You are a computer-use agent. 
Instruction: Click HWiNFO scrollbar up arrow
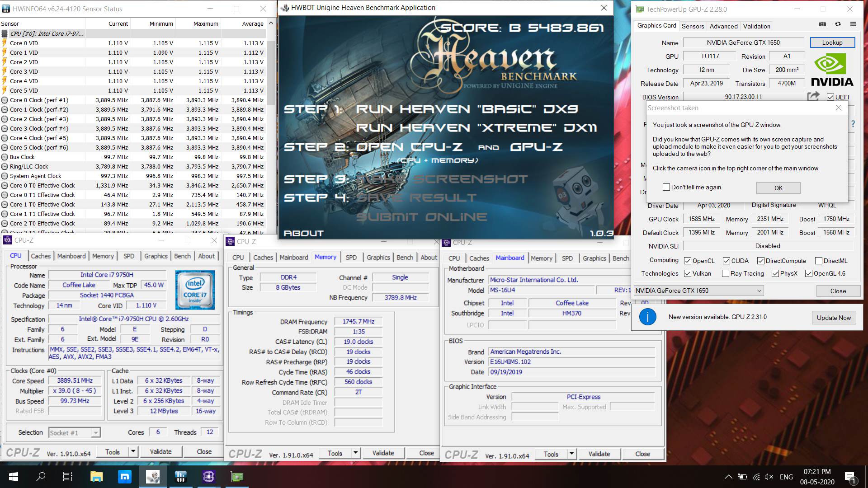click(x=271, y=23)
